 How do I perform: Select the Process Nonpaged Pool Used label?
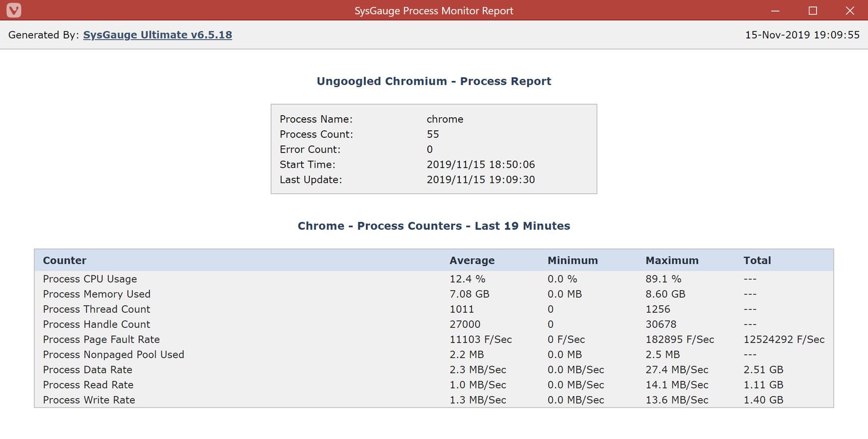[114, 355]
